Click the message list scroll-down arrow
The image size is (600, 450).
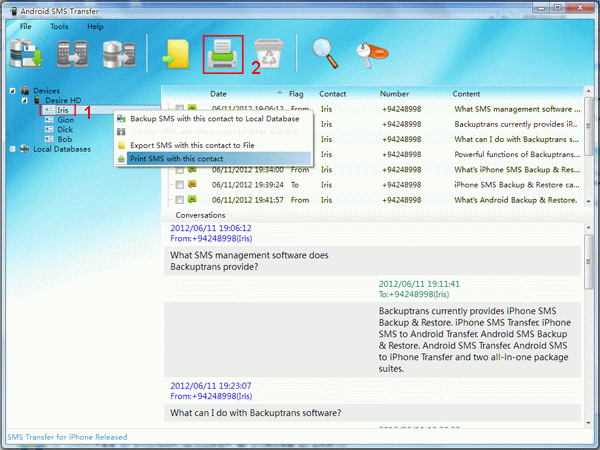click(x=589, y=202)
